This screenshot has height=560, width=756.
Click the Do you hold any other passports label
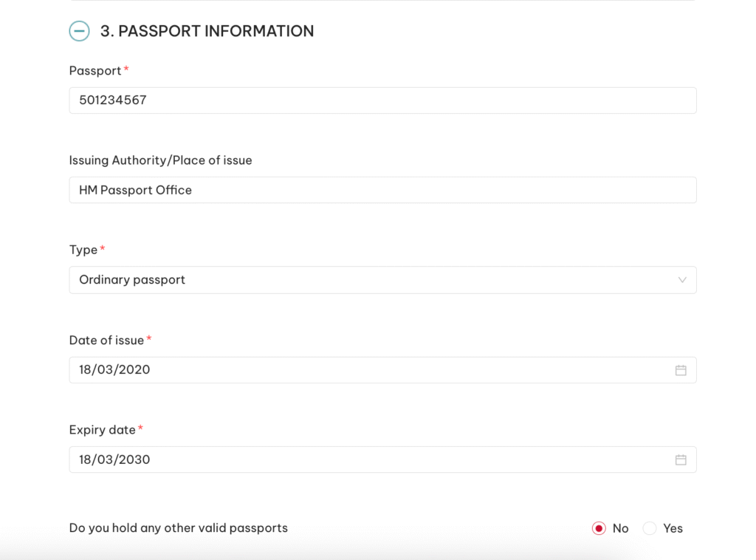pos(178,528)
